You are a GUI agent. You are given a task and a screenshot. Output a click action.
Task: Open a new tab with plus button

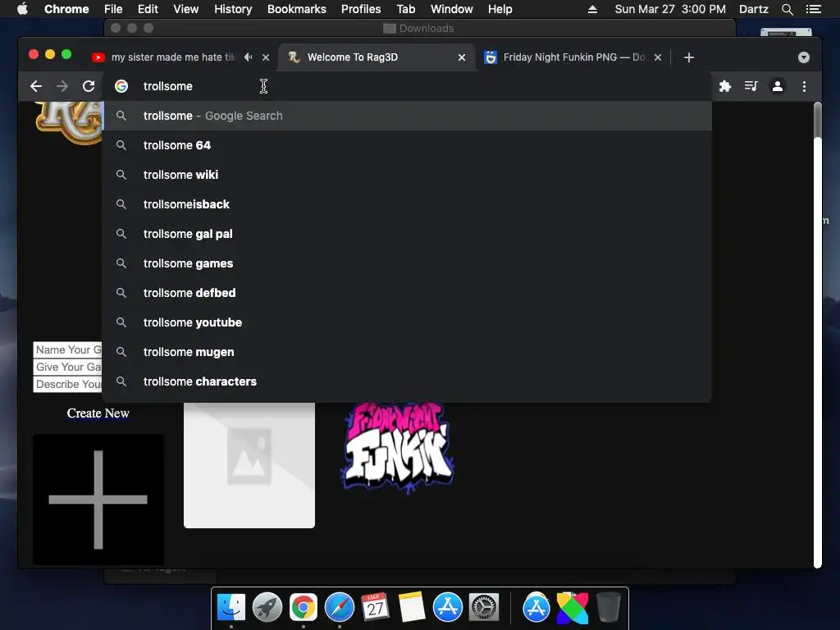(689, 57)
